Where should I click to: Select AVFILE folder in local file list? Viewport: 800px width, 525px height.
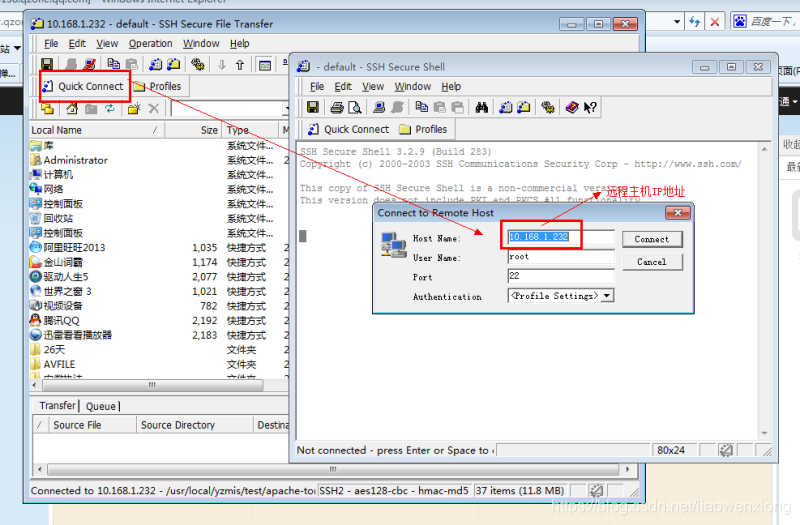point(59,365)
